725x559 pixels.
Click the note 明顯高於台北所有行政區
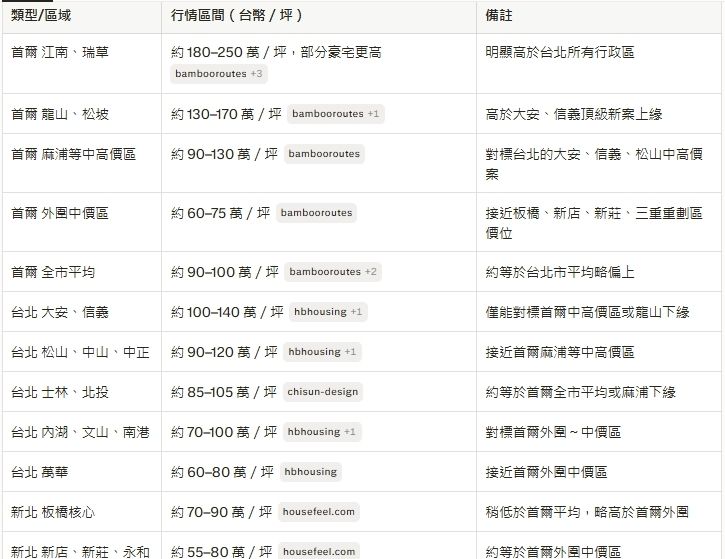(560, 52)
